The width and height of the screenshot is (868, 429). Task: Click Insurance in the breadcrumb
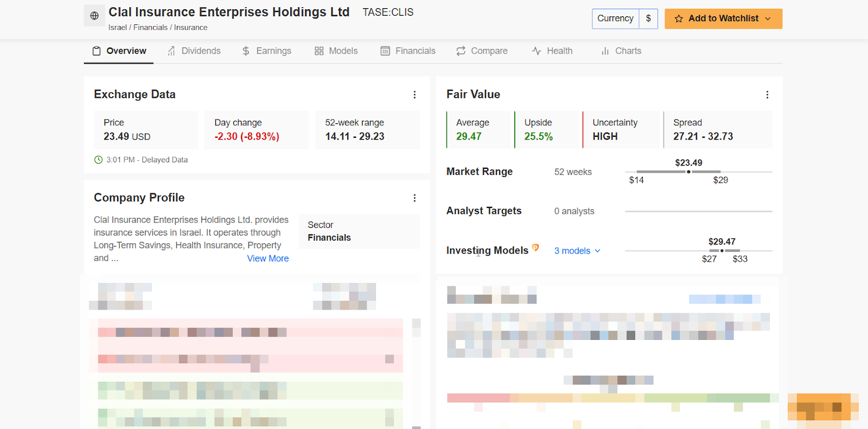click(x=190, y=28)
